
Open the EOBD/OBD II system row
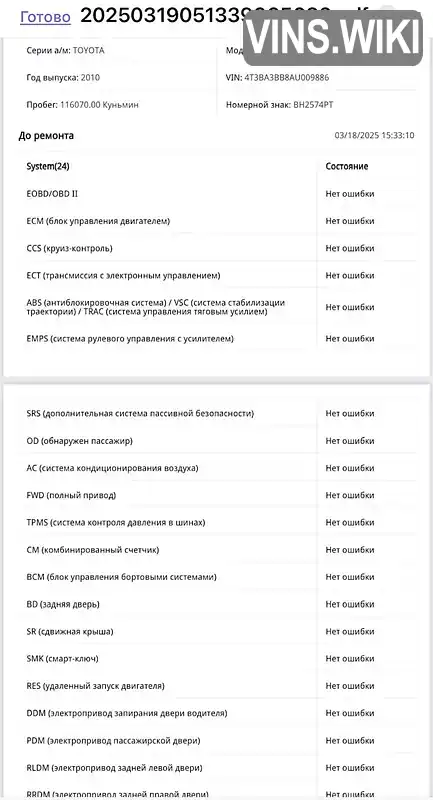pyautogui.click(x=221, y=194)
